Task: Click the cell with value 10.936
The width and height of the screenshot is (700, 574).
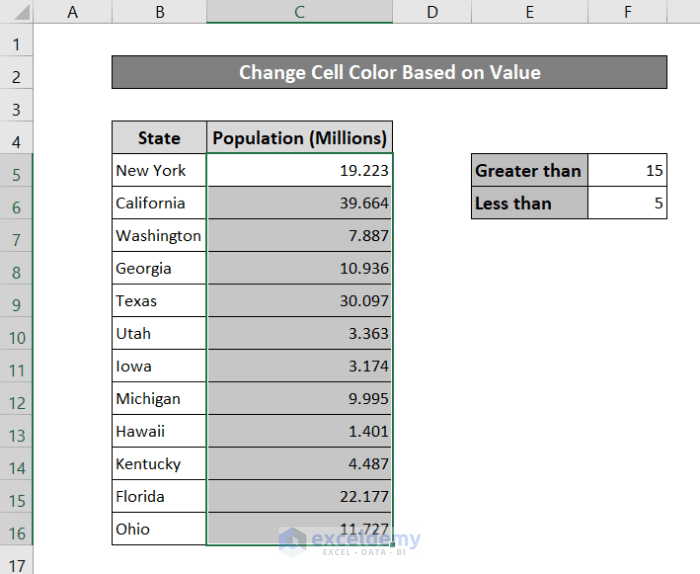Action: coord(300,268)
